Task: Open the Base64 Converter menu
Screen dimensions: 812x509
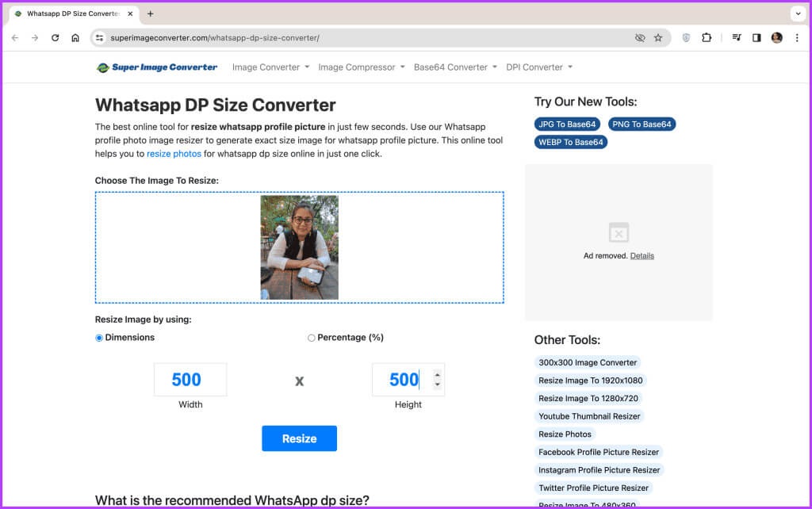Action: tap(455, 67)
